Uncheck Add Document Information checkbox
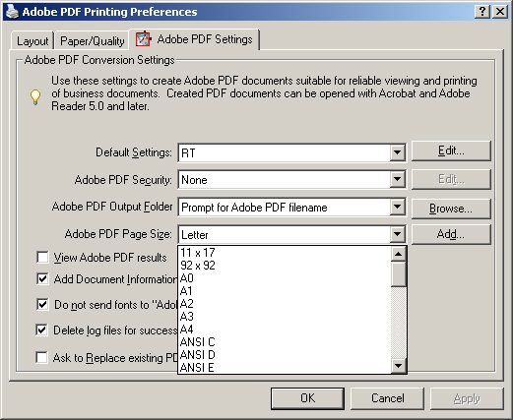Viewport: 513px width, 420px height. click(42, 279)
